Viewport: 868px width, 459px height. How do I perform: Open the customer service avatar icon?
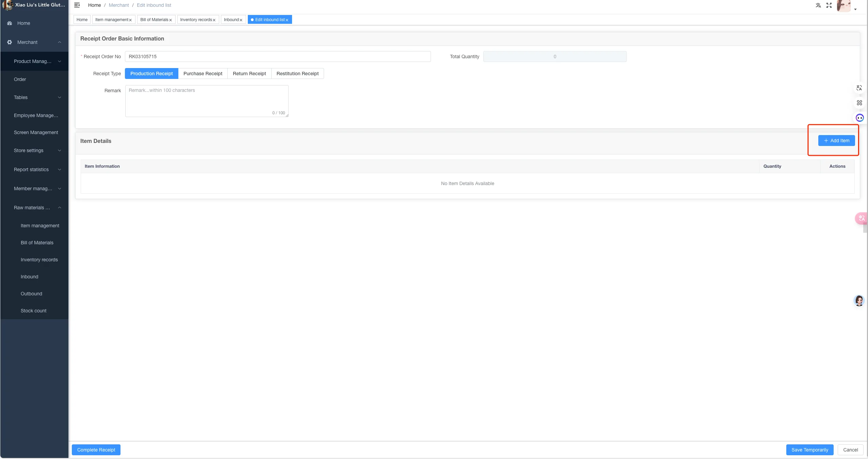click(859, 300)
